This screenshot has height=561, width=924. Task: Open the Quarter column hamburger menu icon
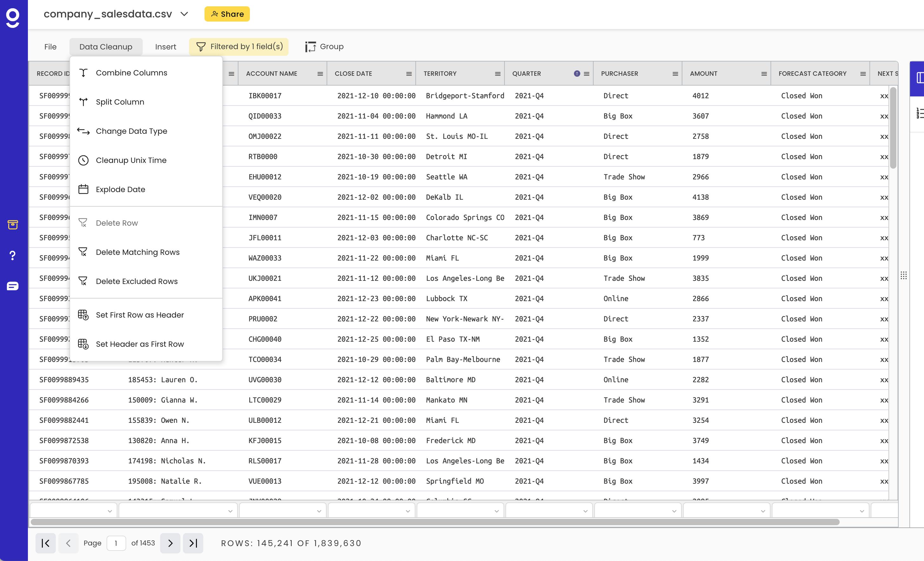[x=587, y=74]
